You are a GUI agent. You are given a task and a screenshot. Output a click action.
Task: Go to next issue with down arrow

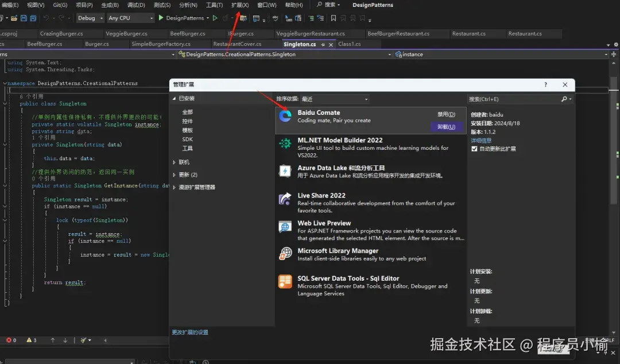[x=65, y=340]
